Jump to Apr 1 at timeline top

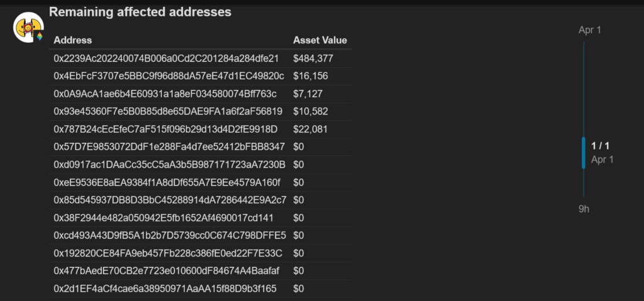589,30
